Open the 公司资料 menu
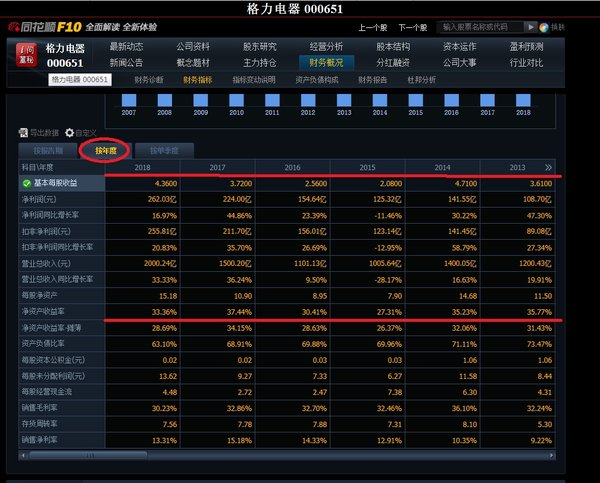The image size is (600, 483). tap(193, 47)
